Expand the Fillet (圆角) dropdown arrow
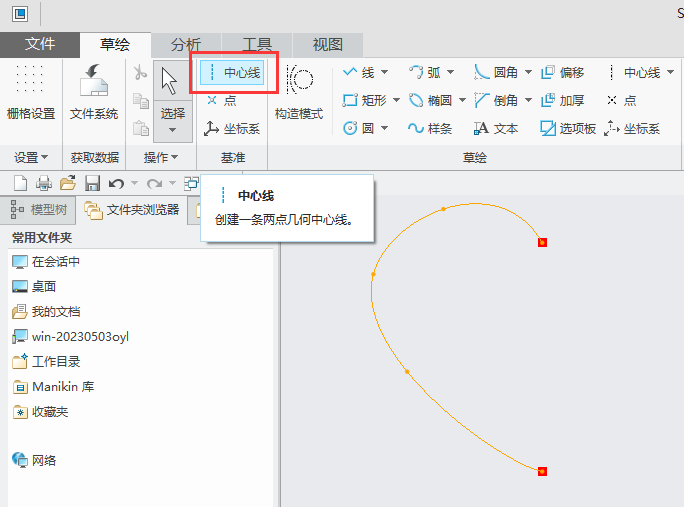Viewport: 684px width, 507px height. click(528, 72)
